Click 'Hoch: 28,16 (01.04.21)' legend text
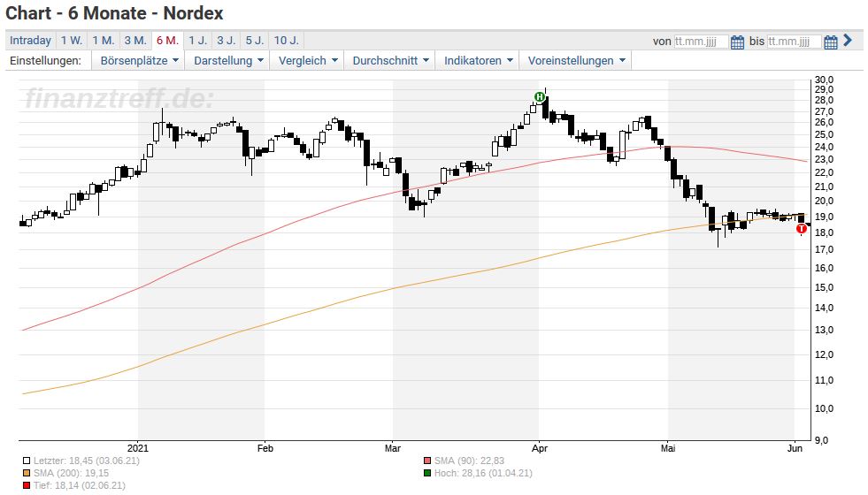 pos(483,474)
